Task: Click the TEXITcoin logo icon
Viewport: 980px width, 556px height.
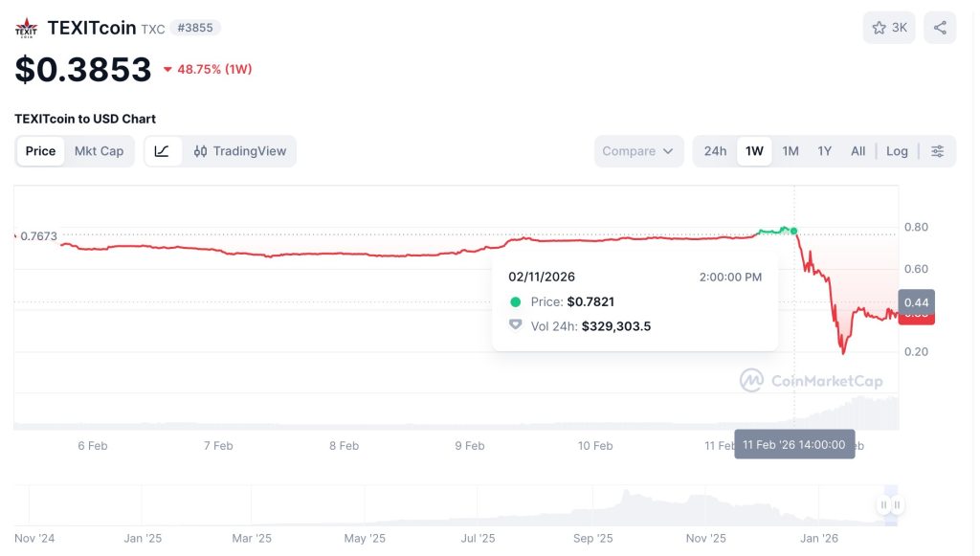Action: click(27, 28)
